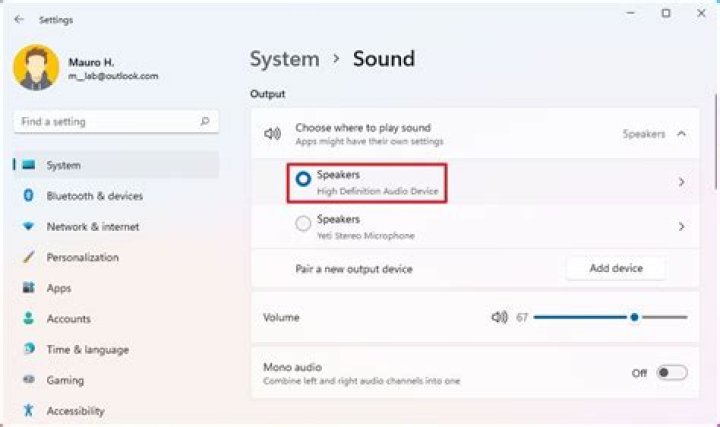The width and height of the screenshot is (720, 427).
Task: Toggle the Mono audio switch
Action: [672, 373]
